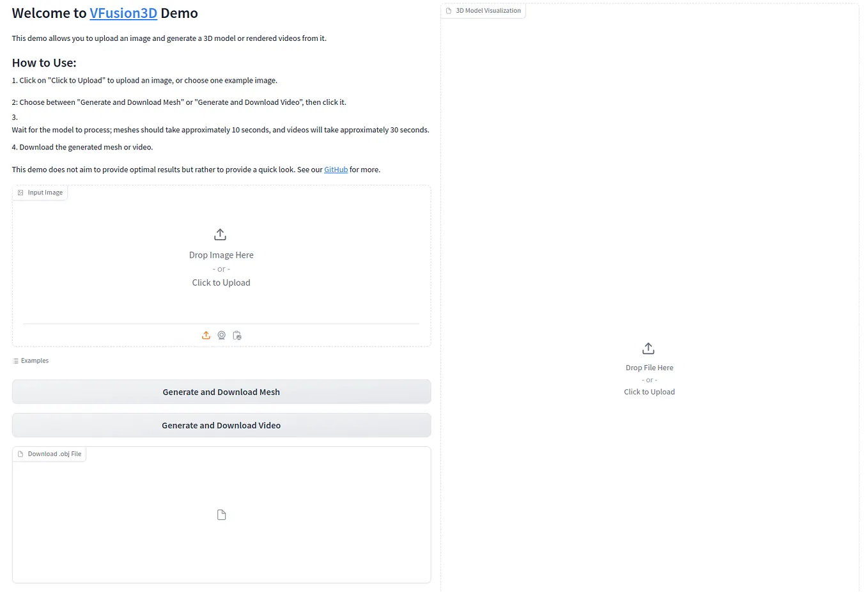Screen dimensions: 868x592
Task: Click the upload arrow icon in the image drop zone
Action: coord(220,234)
